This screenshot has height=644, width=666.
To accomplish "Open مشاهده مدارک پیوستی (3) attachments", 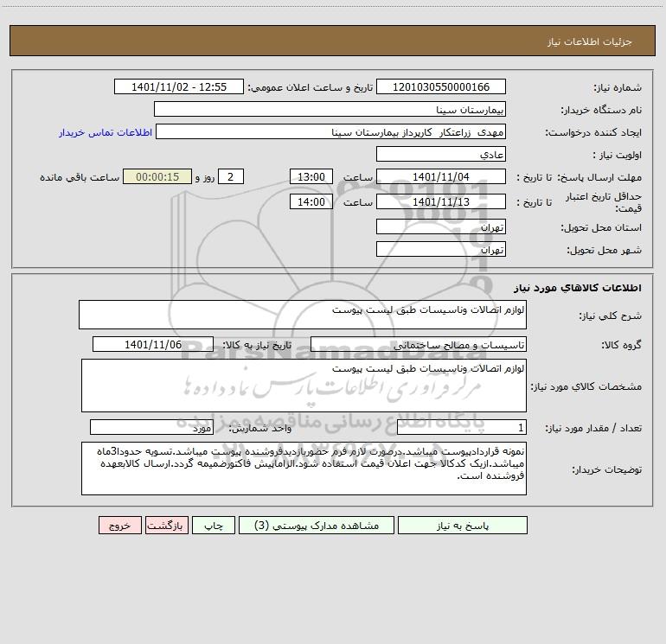I will [317, 525].
